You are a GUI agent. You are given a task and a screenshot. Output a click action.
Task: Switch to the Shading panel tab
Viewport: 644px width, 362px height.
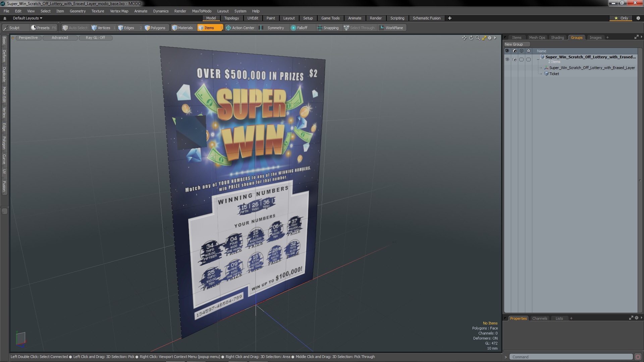pos(558,37)
